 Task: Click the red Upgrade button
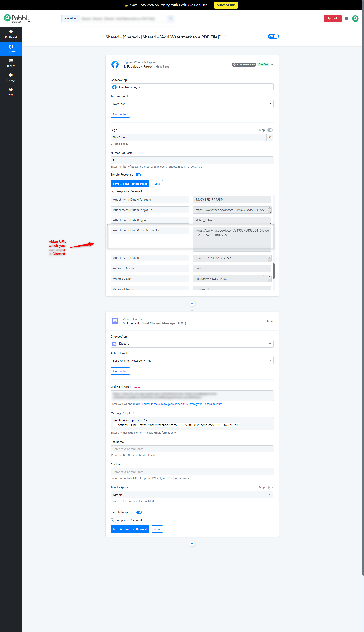tap(333, 18)
